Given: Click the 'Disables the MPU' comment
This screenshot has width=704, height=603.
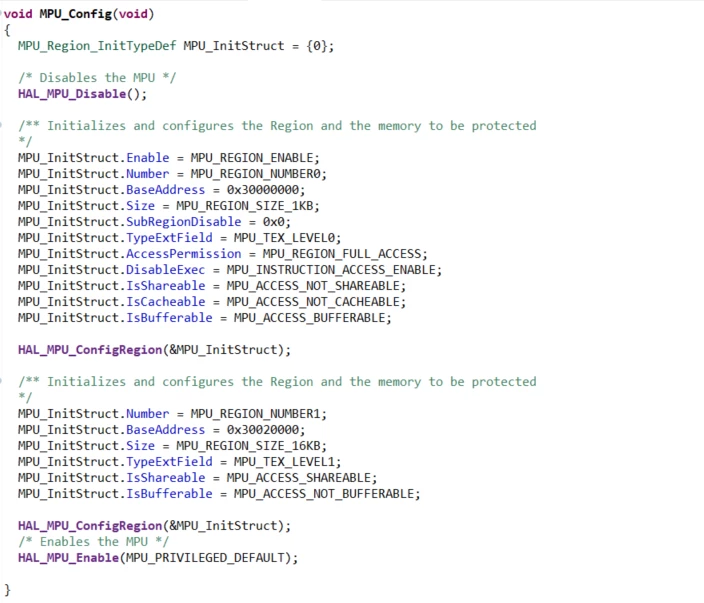Looking at the screenshot, I should (97, 78).
